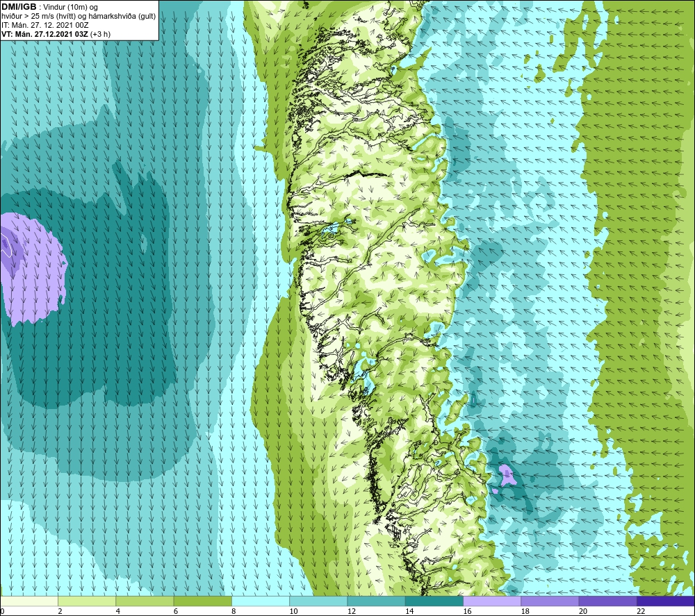Screen dimensions: 695x616
Task: Click the pale yellow 0–2 m/s legend swatch
Action: click(x=28, y=601)
